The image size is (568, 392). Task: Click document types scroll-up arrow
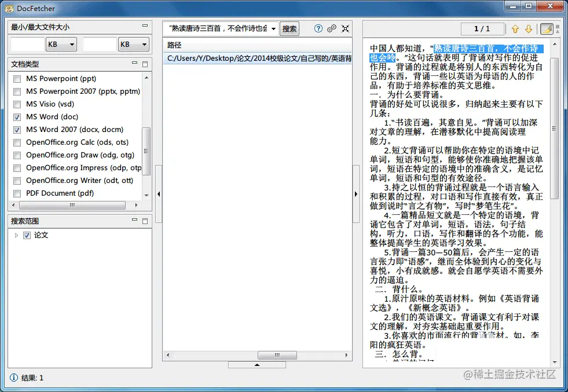tap(146, 78)
